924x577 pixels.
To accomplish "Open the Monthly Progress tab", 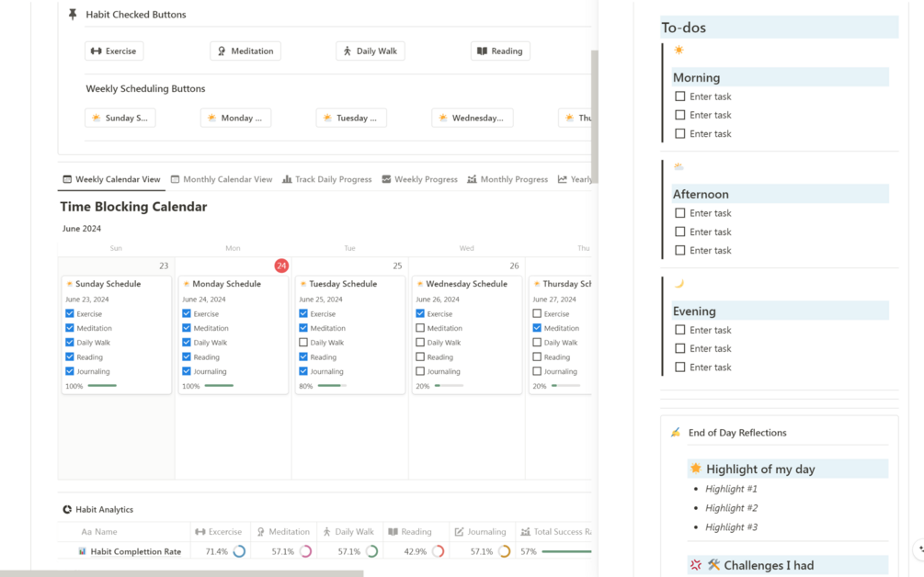I will [508, 179].
